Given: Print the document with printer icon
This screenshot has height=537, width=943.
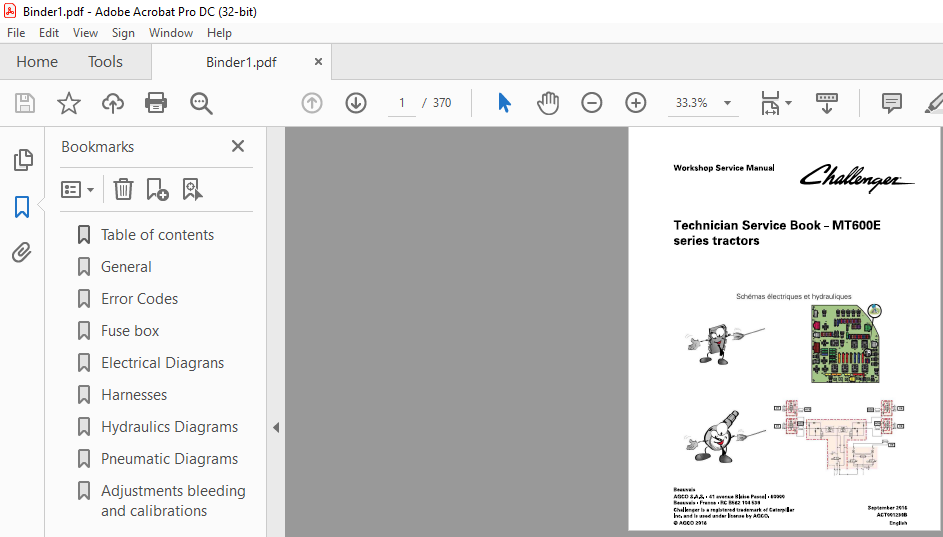Looking at the screenshot, I should pos(156,103).
